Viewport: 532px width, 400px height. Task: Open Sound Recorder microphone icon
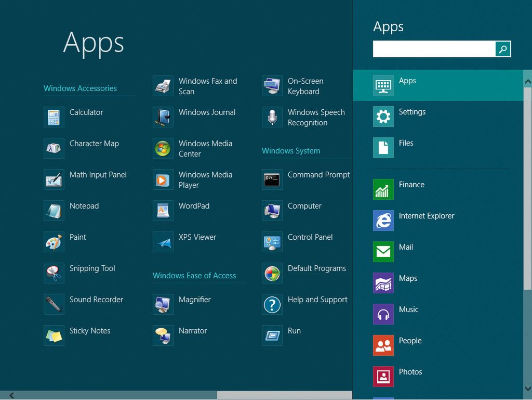54,304
